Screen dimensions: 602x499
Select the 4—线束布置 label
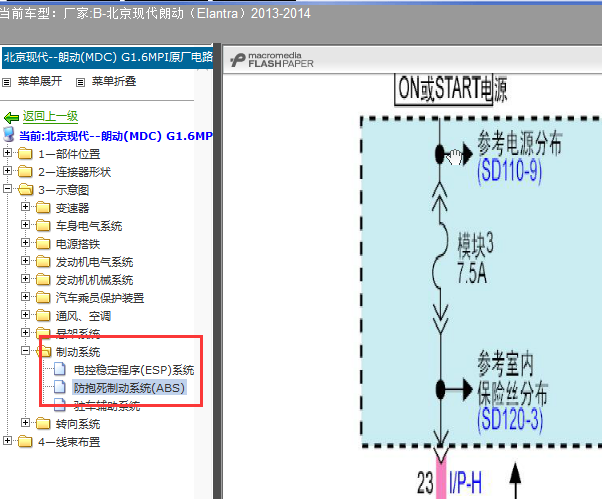click(x=69, y=442)
